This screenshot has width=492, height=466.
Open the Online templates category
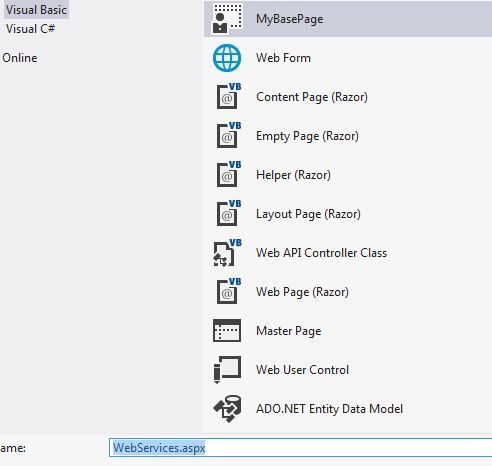pos(20,58)
